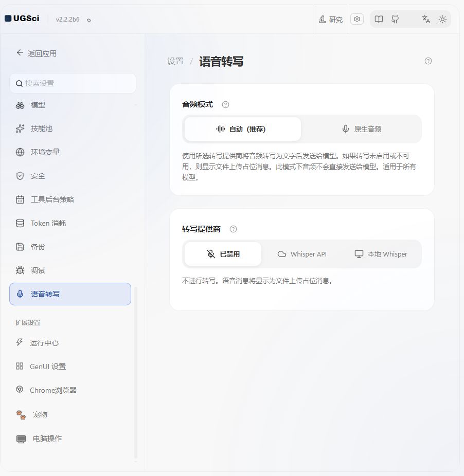Screen dimensions: 464x476
Task: Click the GenUI grid icon
Action: [20, 366]
